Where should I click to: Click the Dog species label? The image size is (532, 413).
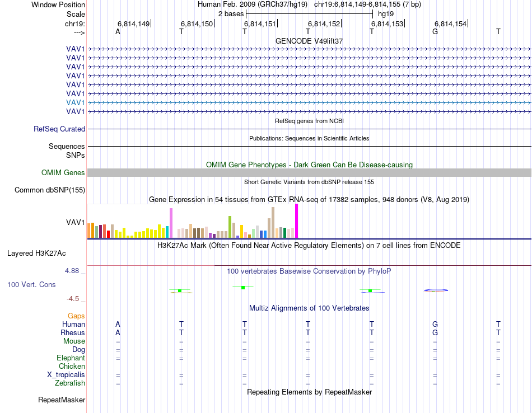click(x=79, y=350)
